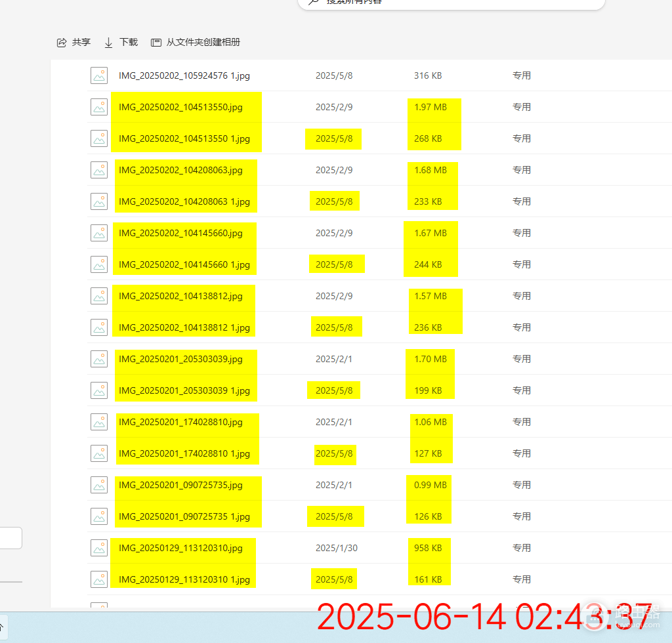672x643 pixels.
Task: Click image icon of IMG_20250201_090725735 1.jpg
Action: click(x=99, y=516)
